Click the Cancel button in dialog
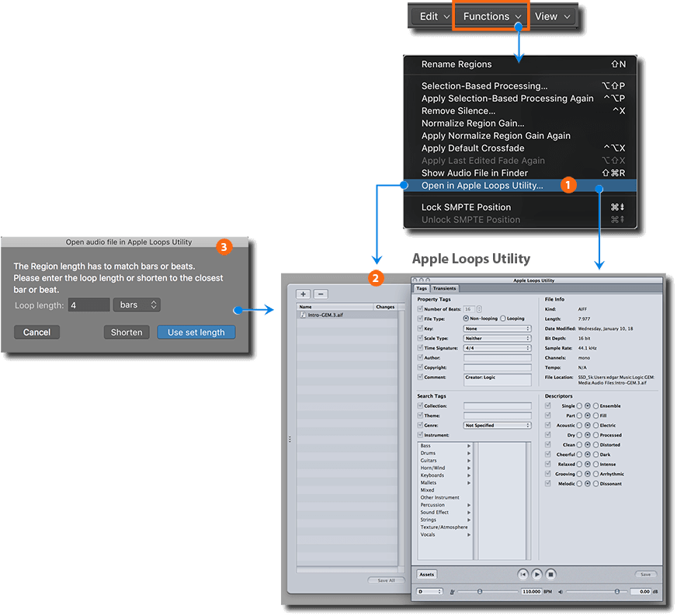677x616 pixels. coord(36,332)
